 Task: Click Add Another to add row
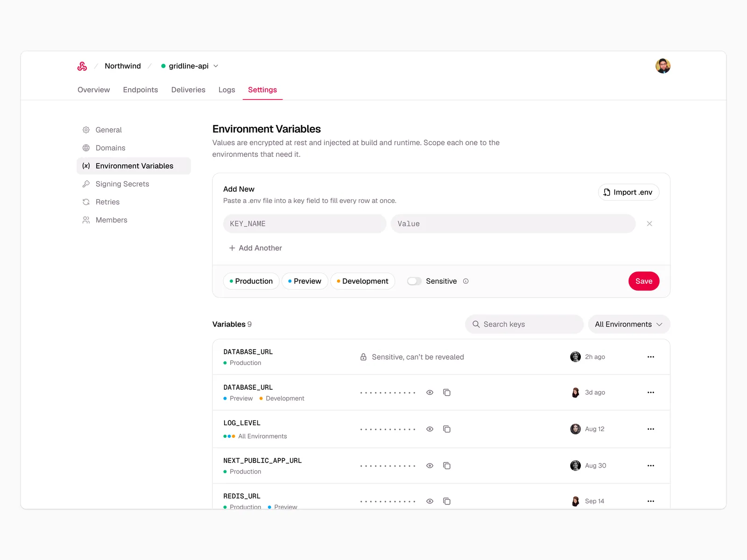click(x=255, y=248)
